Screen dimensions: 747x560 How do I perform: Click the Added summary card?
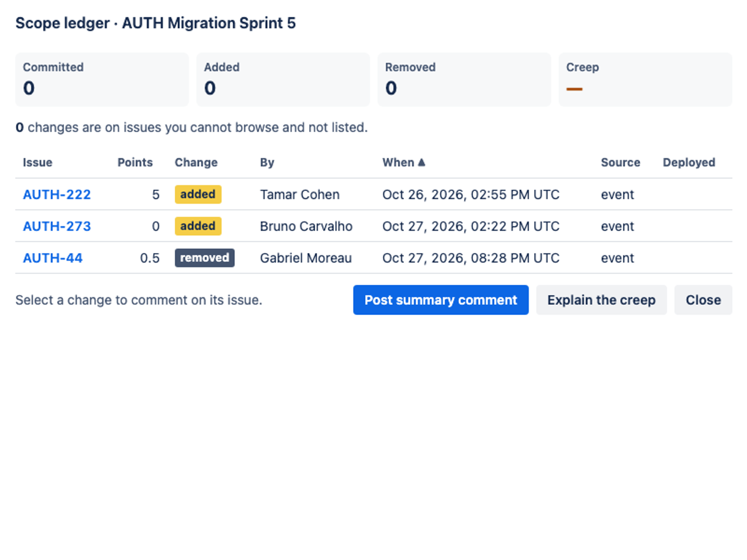[283, 80]
